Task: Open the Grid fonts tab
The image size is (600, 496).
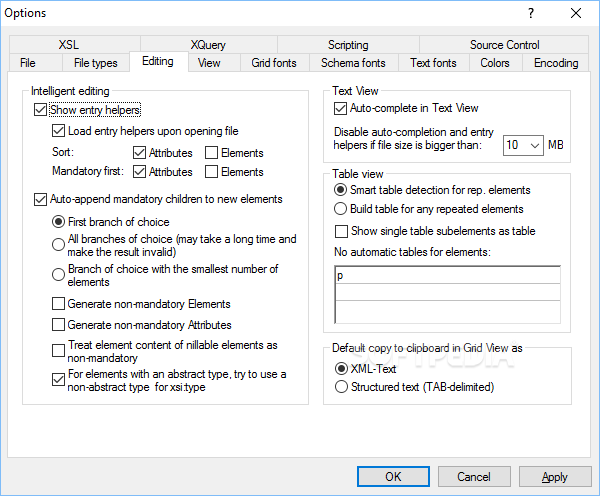Action: [x=274, y=63]
